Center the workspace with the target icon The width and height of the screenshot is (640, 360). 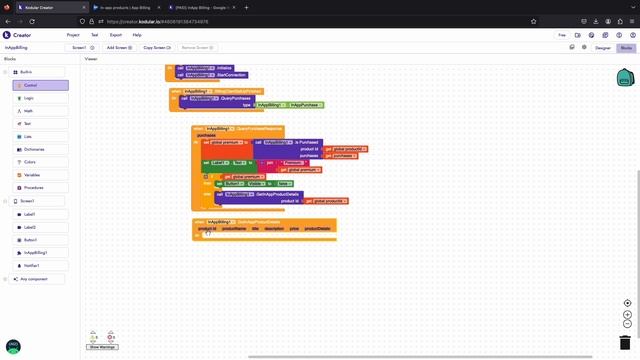627,303
